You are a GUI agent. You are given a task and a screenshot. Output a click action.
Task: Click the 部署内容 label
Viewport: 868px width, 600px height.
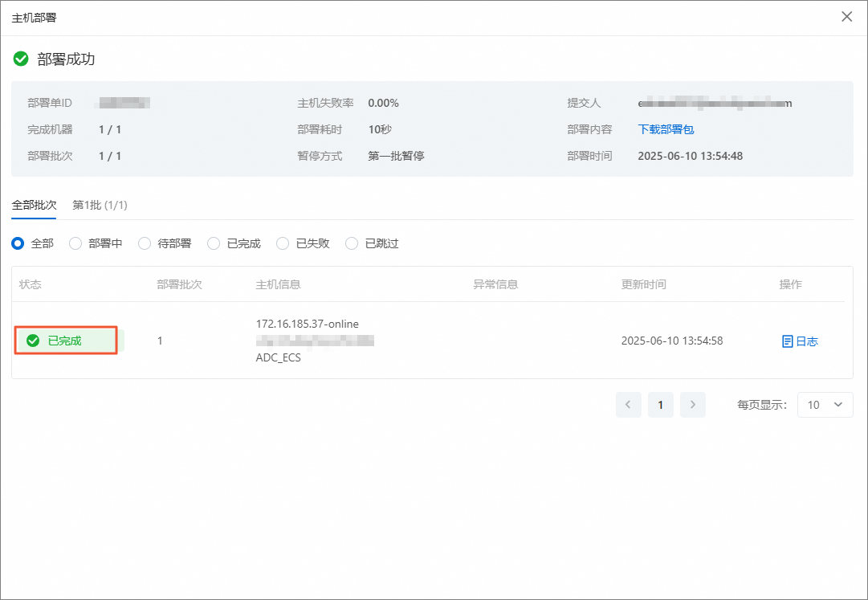[x=589, y=129]
